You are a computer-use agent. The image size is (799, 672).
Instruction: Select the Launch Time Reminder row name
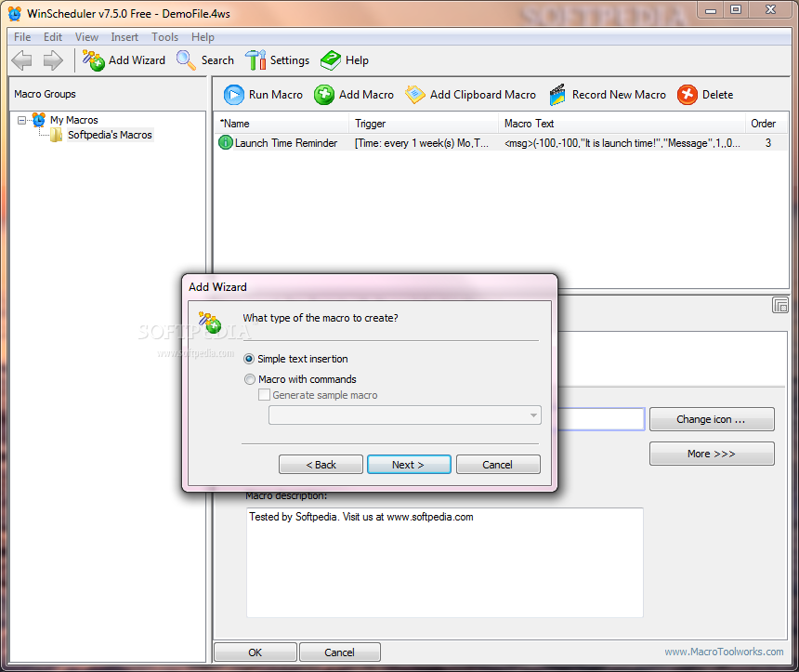[286, 143]
